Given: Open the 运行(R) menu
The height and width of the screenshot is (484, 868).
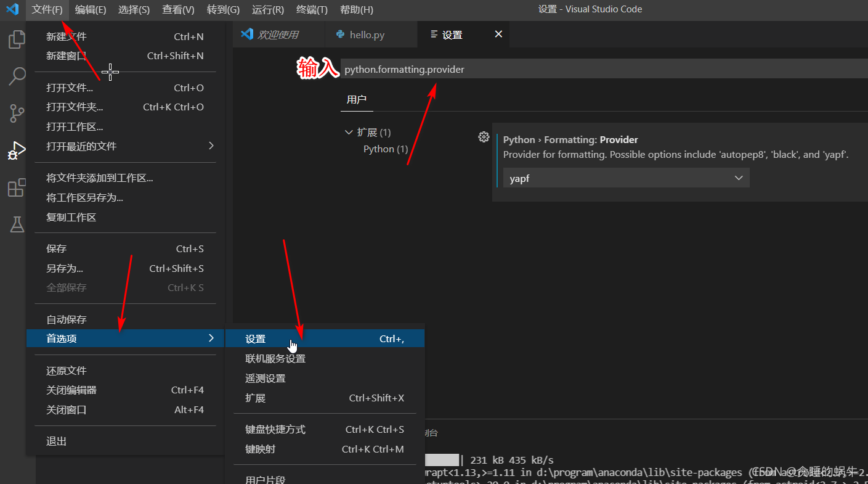Looking at the screenshot, I should [x=268, y=9].
